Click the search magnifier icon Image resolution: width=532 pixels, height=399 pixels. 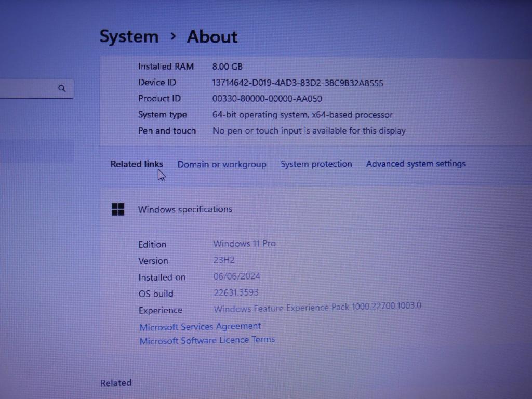click(62, 88)
